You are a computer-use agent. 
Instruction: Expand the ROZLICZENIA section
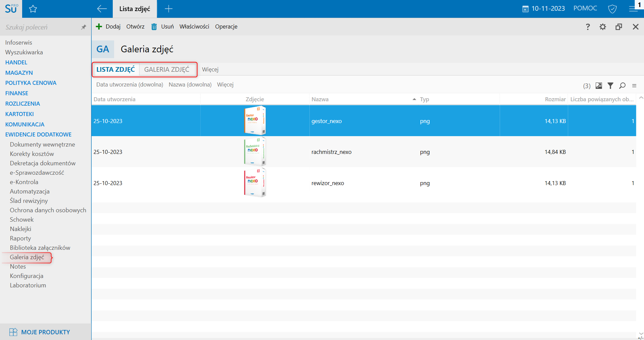(22, 104)
